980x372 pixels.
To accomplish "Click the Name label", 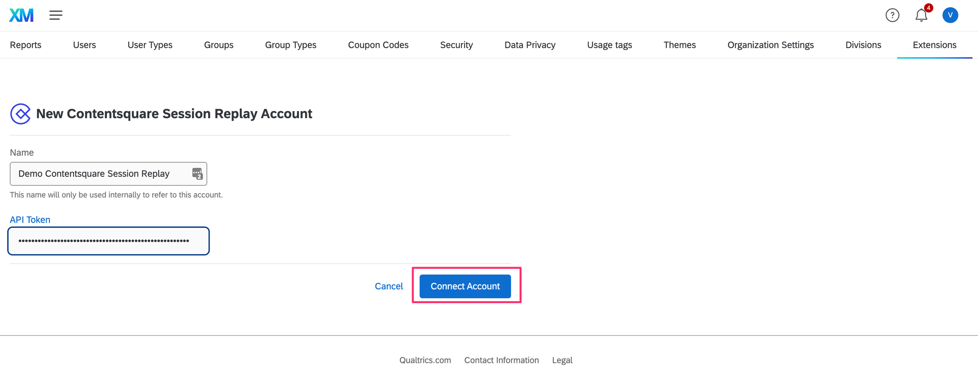I will click(x=22, y=153).
